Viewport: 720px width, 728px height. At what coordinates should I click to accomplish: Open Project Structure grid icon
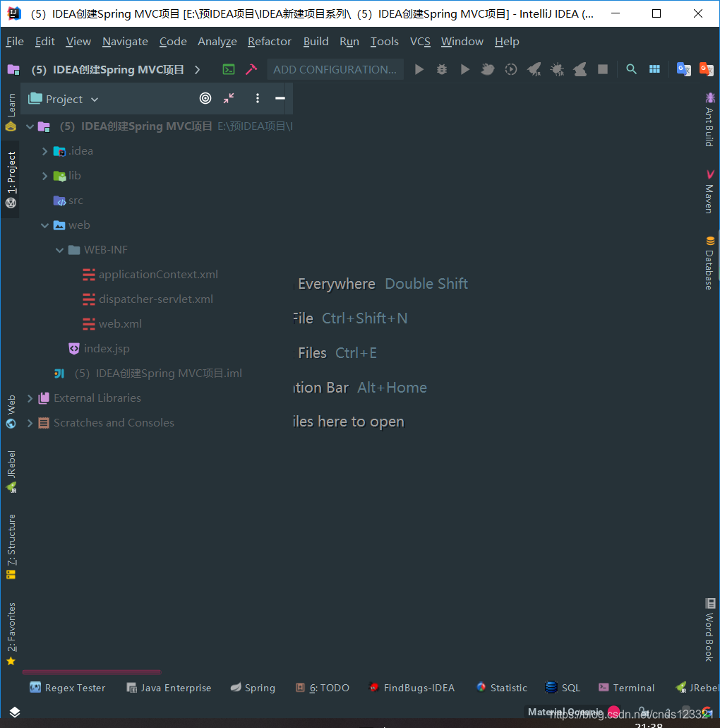coord(654,70)
